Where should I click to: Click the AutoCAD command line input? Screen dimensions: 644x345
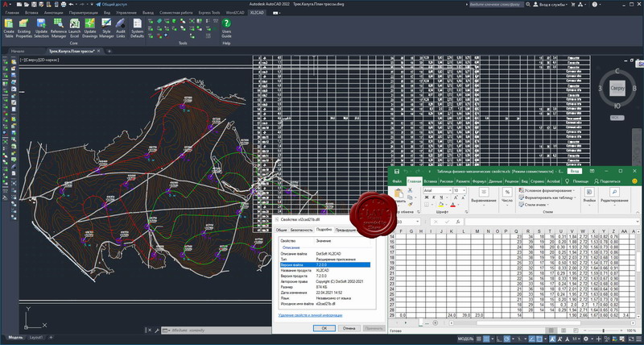tap(217, 330)
